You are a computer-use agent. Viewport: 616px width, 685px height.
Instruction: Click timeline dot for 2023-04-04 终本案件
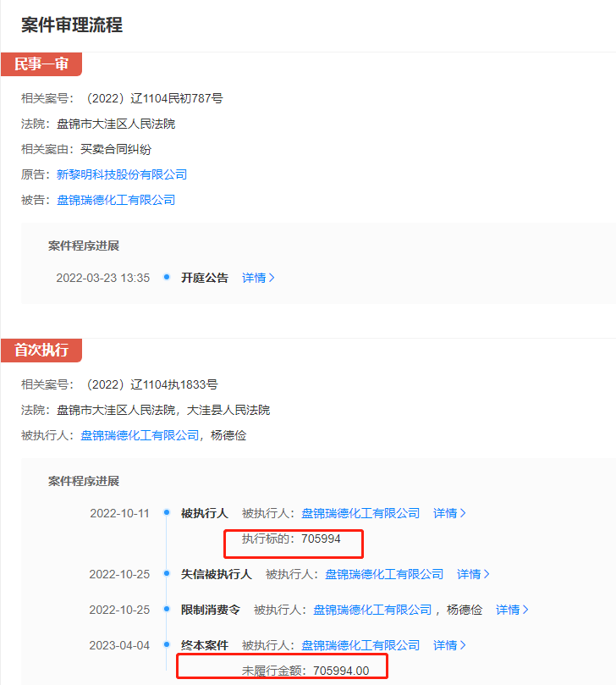pyautogui.click(x=167, y=644)
